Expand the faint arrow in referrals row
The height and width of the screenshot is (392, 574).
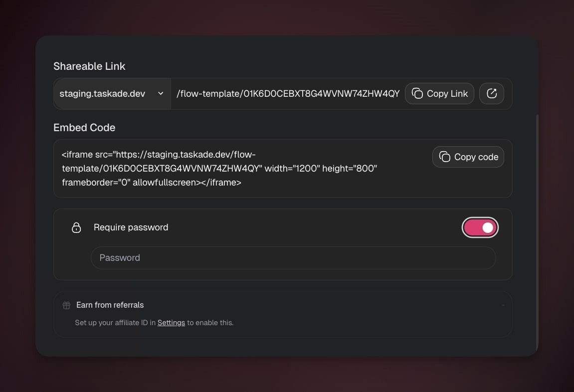click(x=503, y=305)
